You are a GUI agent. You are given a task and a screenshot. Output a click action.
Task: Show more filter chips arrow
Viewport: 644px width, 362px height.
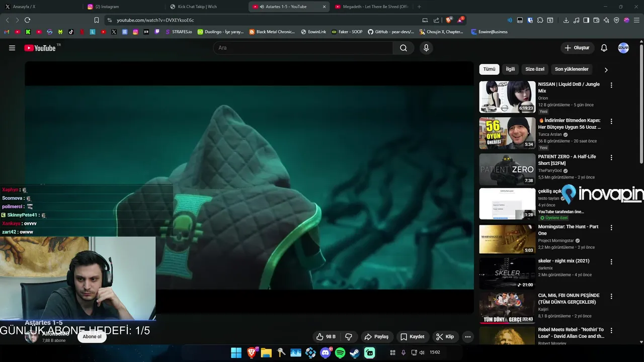[606, 70]
